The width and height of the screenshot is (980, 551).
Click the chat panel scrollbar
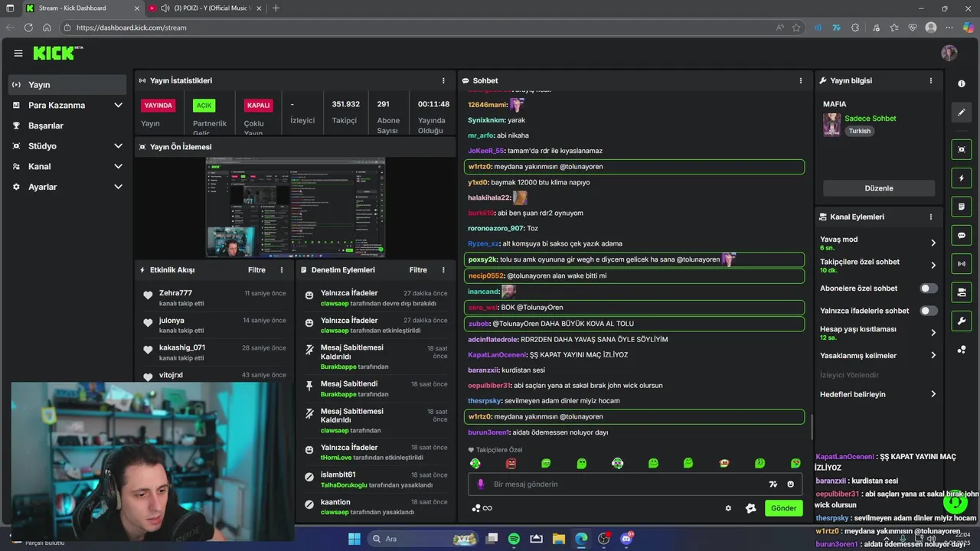tap(812, 427)
